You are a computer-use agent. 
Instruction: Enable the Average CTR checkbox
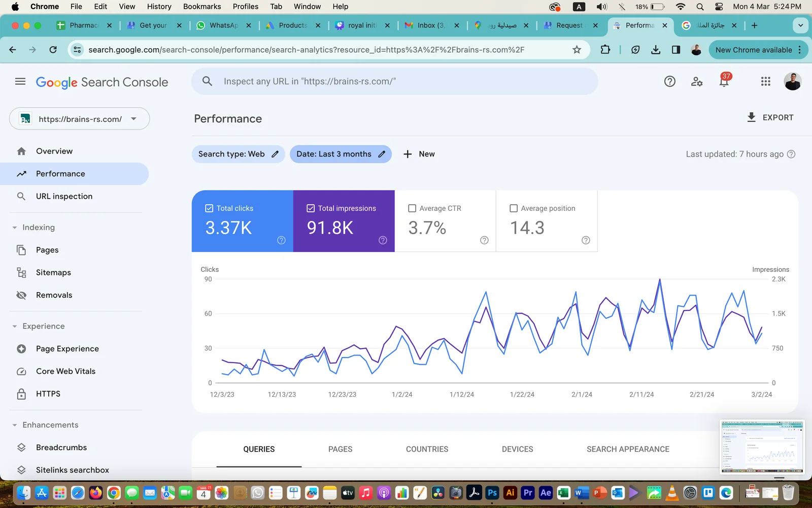(x=412, y=208)
